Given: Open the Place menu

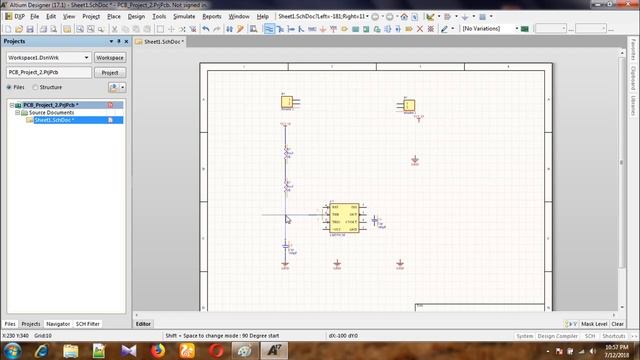Looking at the screenshot, I should [114, 17].
